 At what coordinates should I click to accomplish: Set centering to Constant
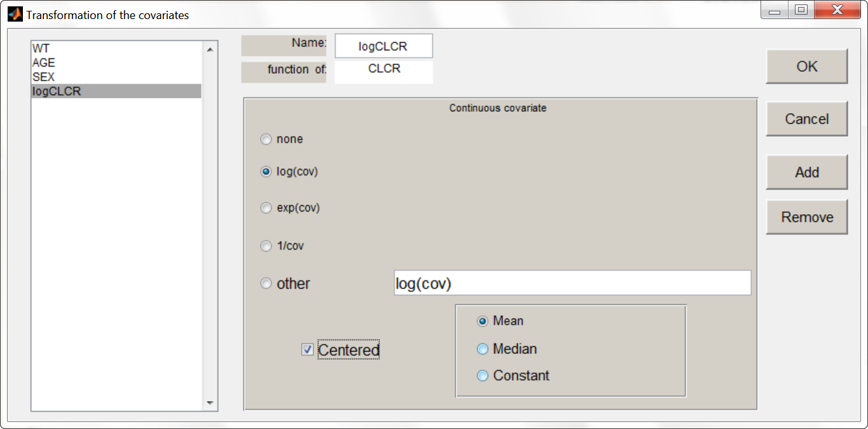tap(483, 376)
